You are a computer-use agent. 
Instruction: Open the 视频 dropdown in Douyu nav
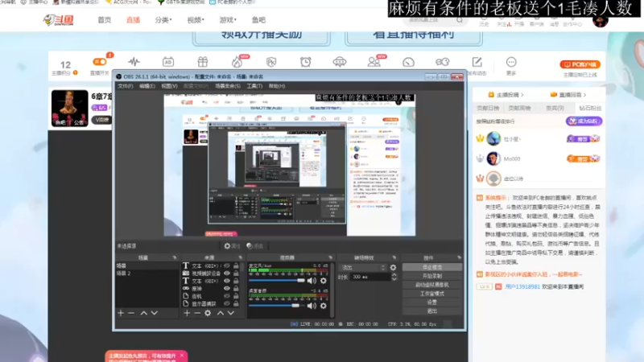click(x=196, y=19)
